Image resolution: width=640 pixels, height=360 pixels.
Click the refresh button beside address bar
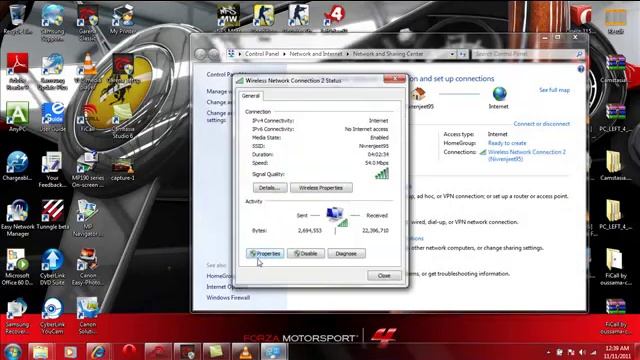coord(462,54)
